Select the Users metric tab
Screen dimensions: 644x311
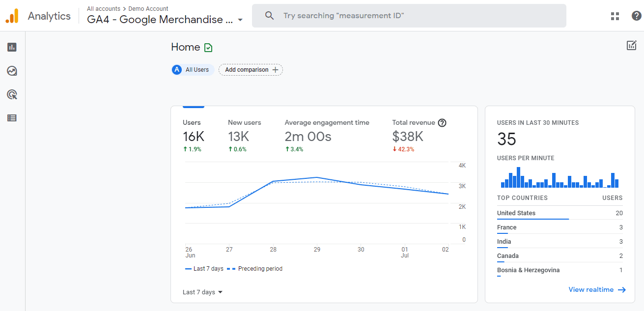193,135
